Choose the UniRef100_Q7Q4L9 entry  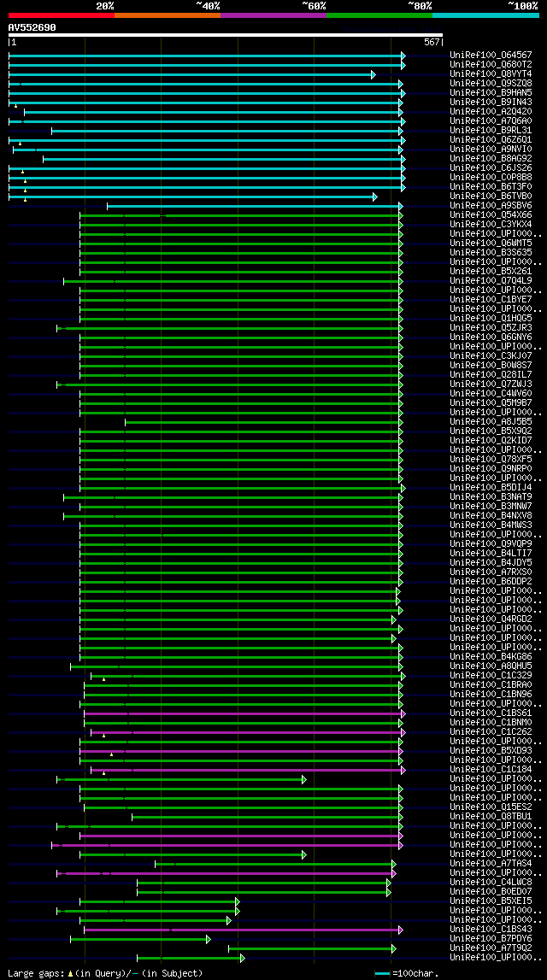click(x=491, y=280)
